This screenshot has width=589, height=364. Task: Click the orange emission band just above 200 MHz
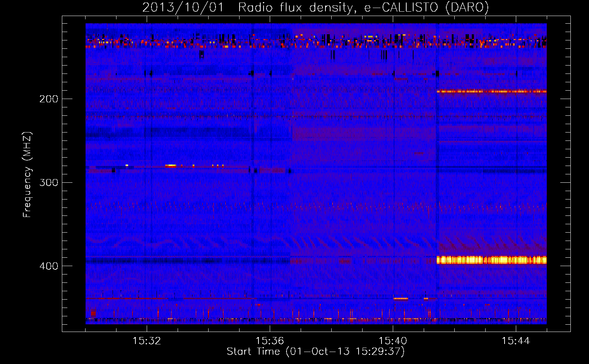pos(492,91)
